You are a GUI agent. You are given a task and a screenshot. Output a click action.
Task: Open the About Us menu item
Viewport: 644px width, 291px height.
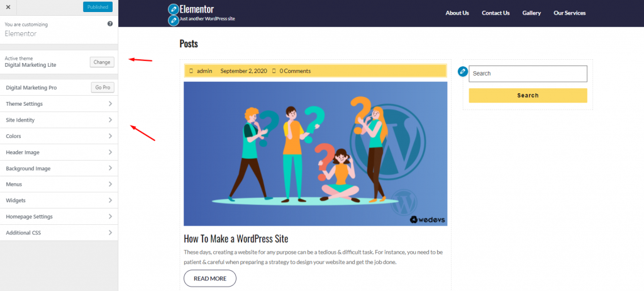(x=457, y=13)
